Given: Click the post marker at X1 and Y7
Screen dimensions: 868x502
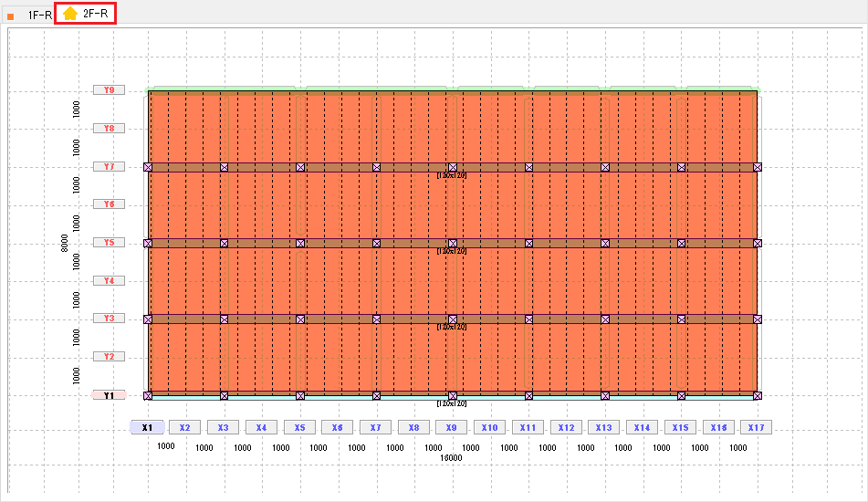Looking at the screenshot, I should [x=148, y=167].
